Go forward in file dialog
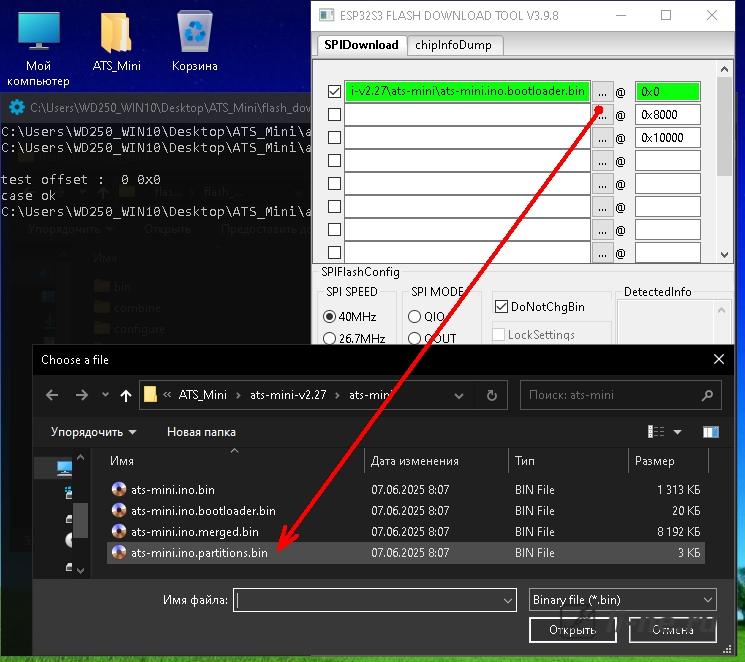Viewport: 745px width, 662px height. coord(82,395)
